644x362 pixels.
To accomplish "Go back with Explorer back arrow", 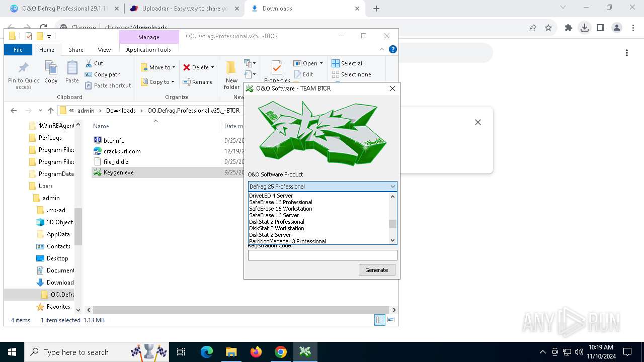I will (14, 111).
